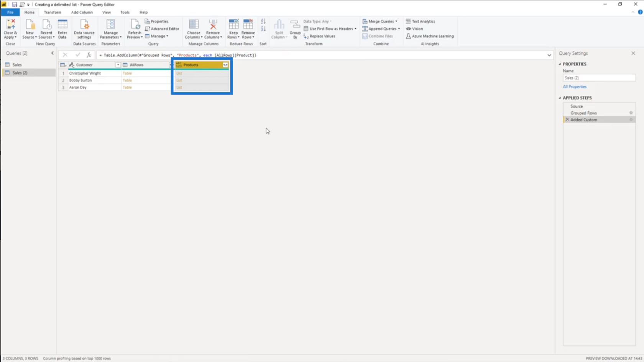Screen dimensions: 644x362
Task: Select the Sales (2) query
Action: point(29,73)
